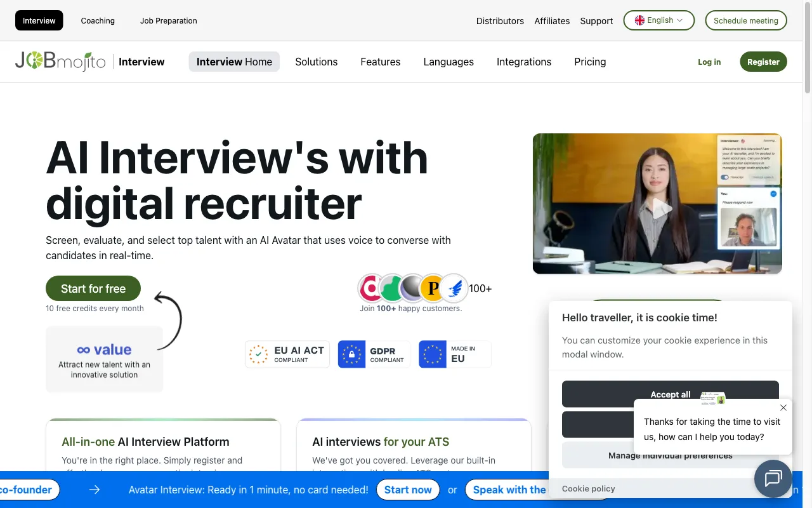Screen dimensions: 812x508
Task: Open the Pricing page
Action: click(x=590, y=62)
